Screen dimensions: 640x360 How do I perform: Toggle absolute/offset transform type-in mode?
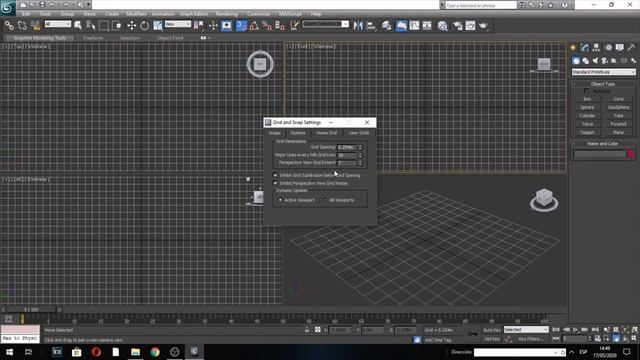[318, 330]
